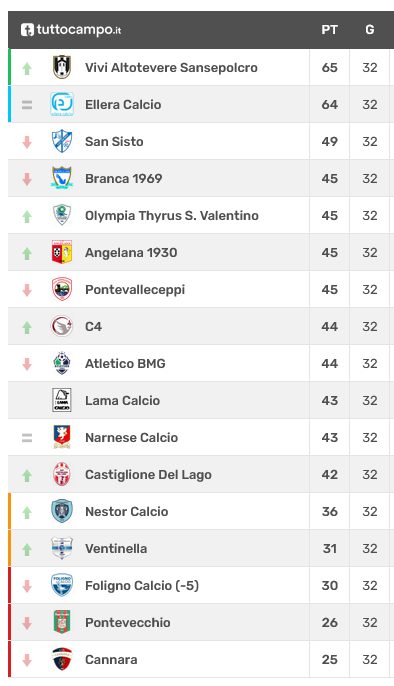
Task: Click the Narnese Calcio shield logo
Action: pyautogui.click(x=62, y=437)
